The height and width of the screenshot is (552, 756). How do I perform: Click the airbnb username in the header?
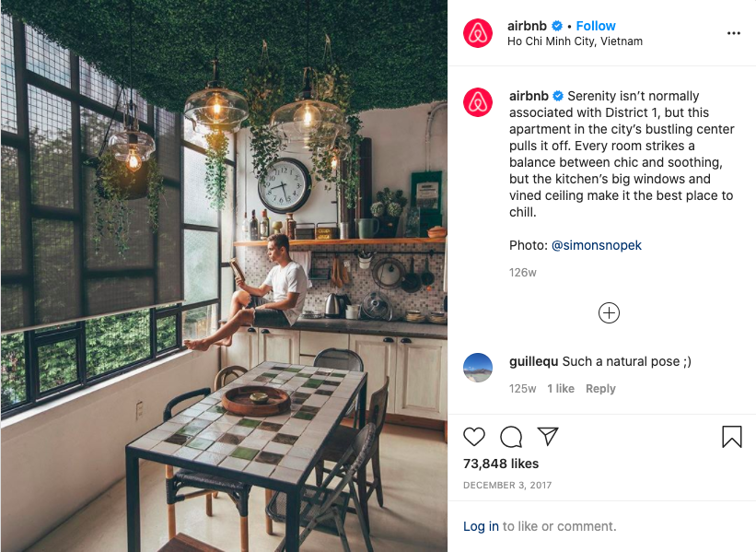coord(527,26)
